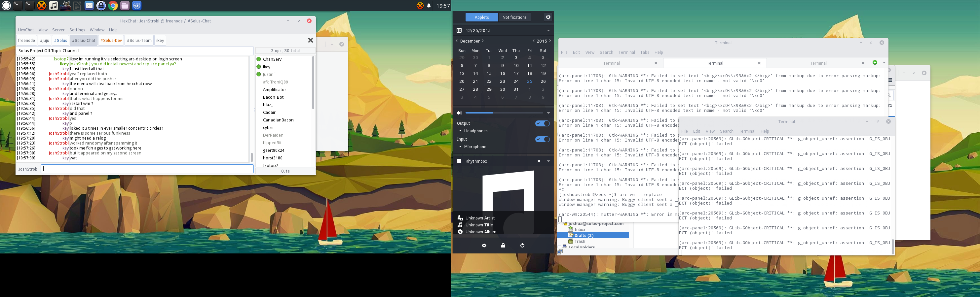Open Search menu in the front Terminal

[726, 131]
